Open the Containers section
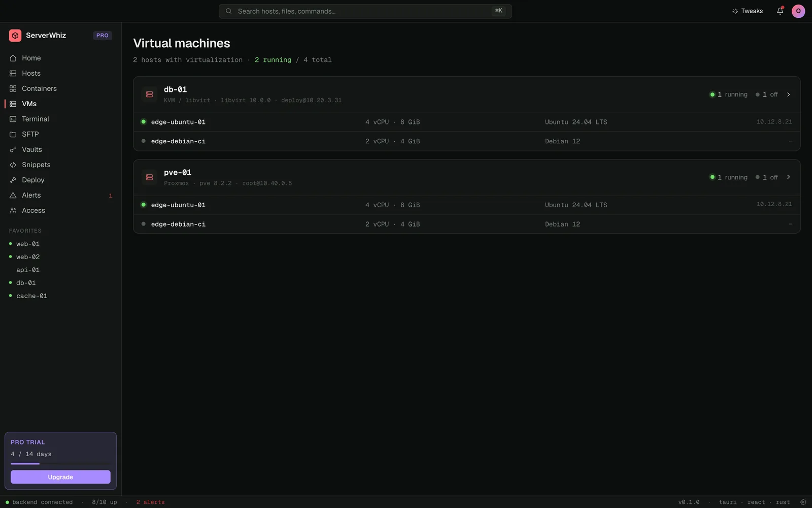Screen dimensions: 812x508 tap(60, 88)
